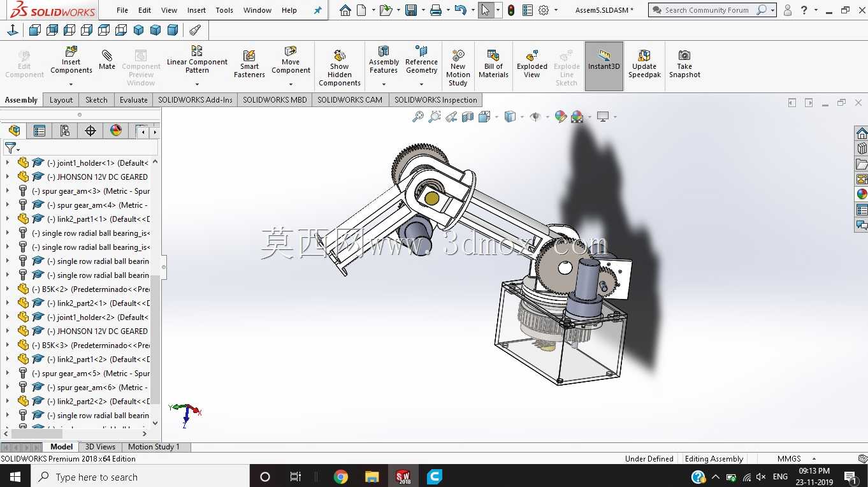
Task: Open Reference Geometry dropdown arrow
Action: [421, 84]
